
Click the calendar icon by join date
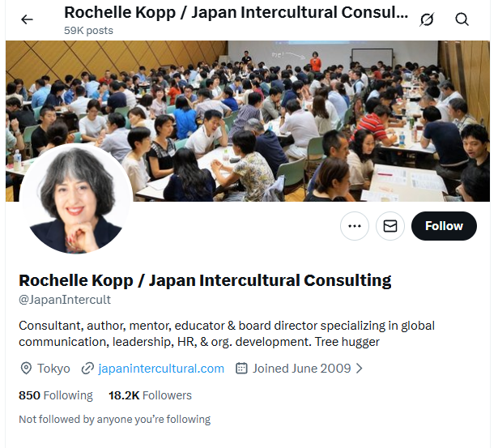click(241, 369)
